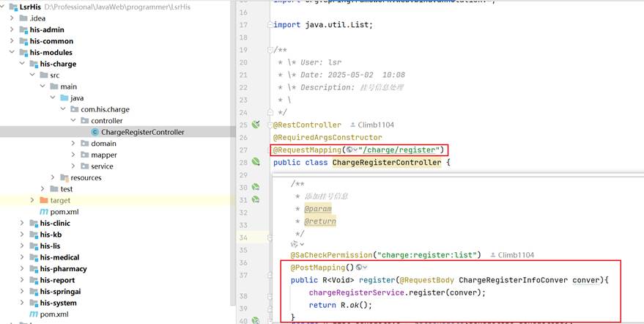Click the his-common module folder icon
Screen dimensions: 644x324
click(23, 41)
